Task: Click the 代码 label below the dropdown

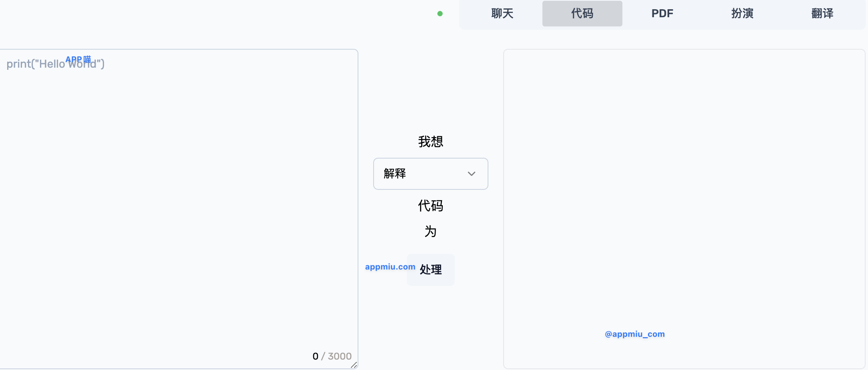Action: click(430, 206)
